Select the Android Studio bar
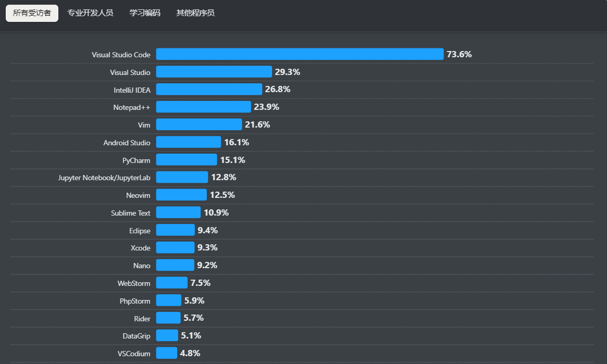The width and height of the screenshot is (607, 364). point(189,142)
